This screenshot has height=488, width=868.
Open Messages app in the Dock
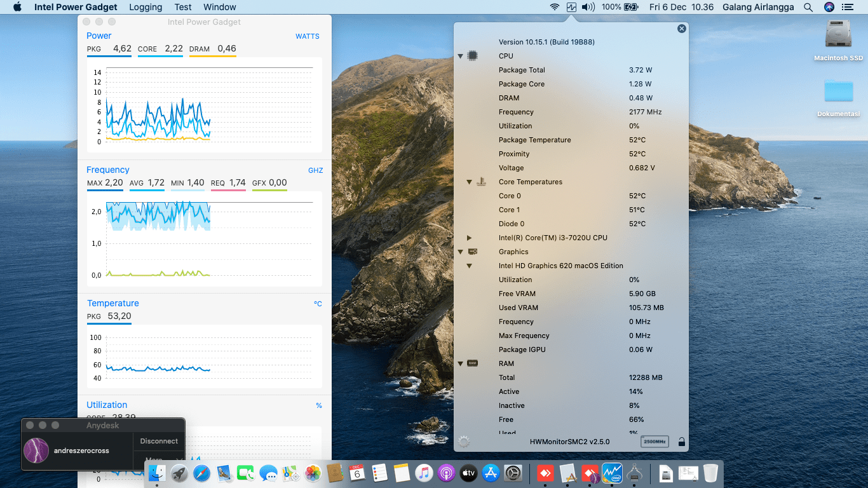point(268,473)
